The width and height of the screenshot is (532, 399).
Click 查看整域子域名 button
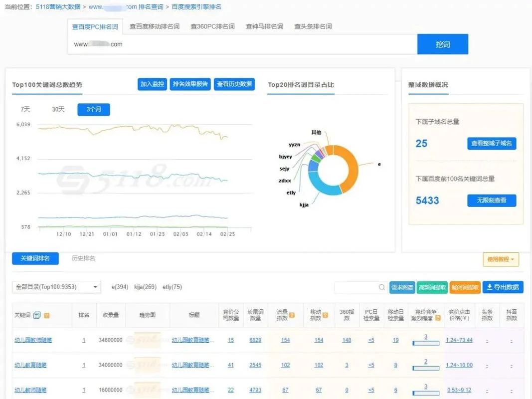point(492,143)
